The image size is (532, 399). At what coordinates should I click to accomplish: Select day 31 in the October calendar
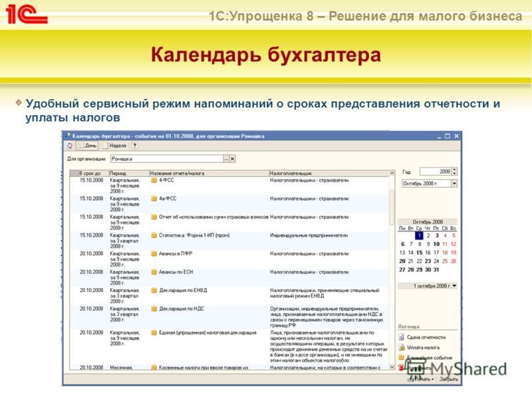tap(436, 269)
